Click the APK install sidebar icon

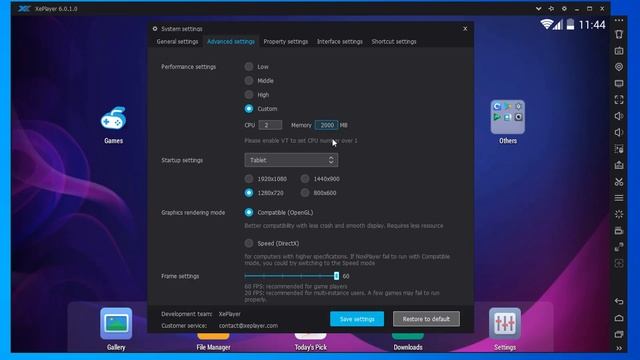[x=619, y=149]
